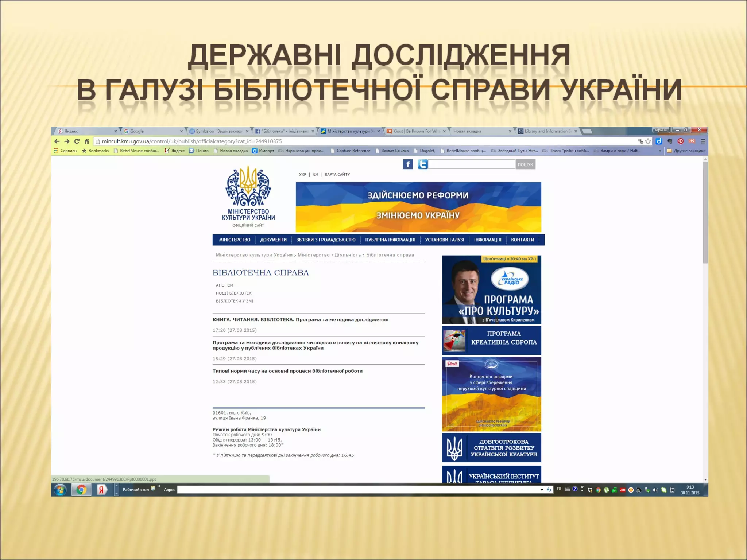Switch the site language to EN
747x560 pixels.
tap(316, 175)
